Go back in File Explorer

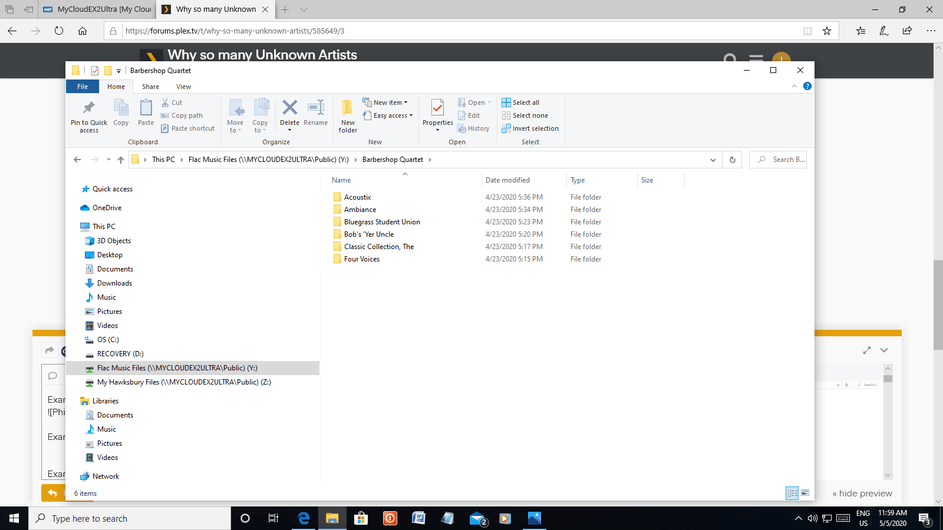click(78, 159)
